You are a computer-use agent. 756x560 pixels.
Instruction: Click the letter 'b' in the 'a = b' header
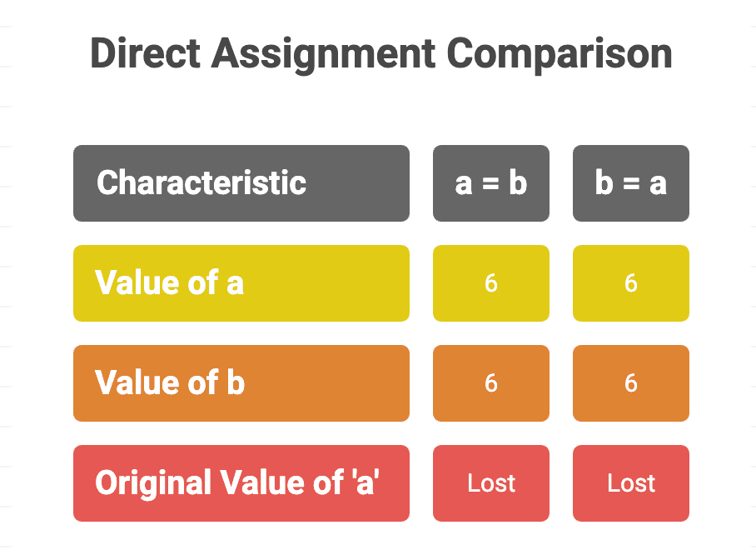pos(518,183)
